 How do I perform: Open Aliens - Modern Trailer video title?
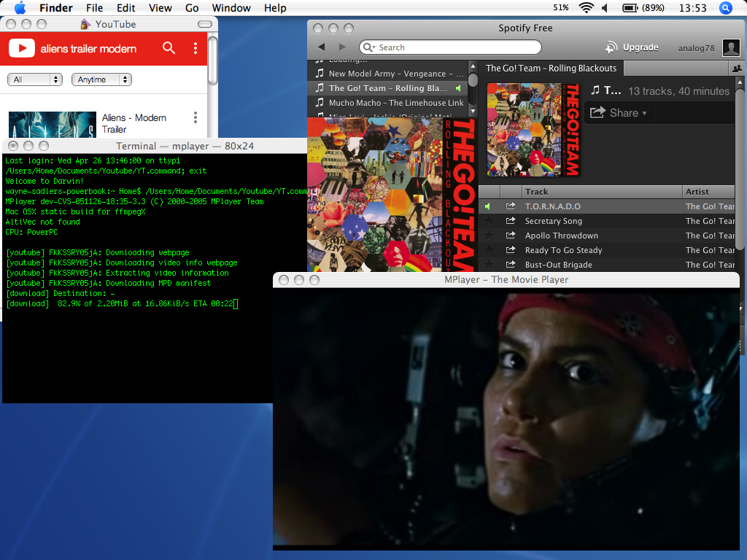point(134,123)
